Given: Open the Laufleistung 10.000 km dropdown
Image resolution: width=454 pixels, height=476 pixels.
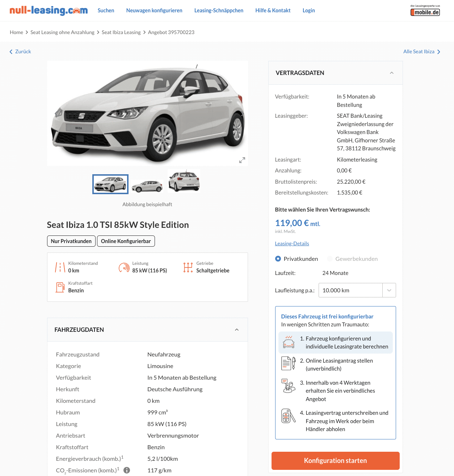Looking at the screenshot, I should coord(357,290).
